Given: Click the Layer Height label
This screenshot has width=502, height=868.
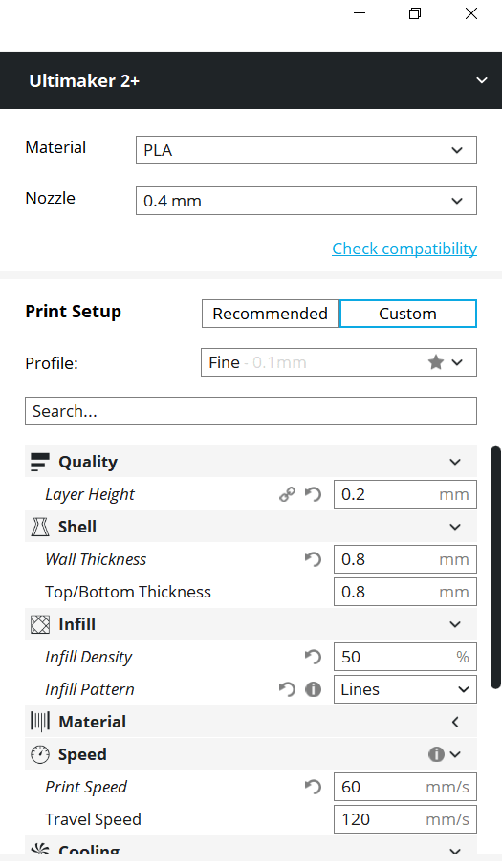Looking at the screenshot, I should pyautogui.click(x=90, y=494).
